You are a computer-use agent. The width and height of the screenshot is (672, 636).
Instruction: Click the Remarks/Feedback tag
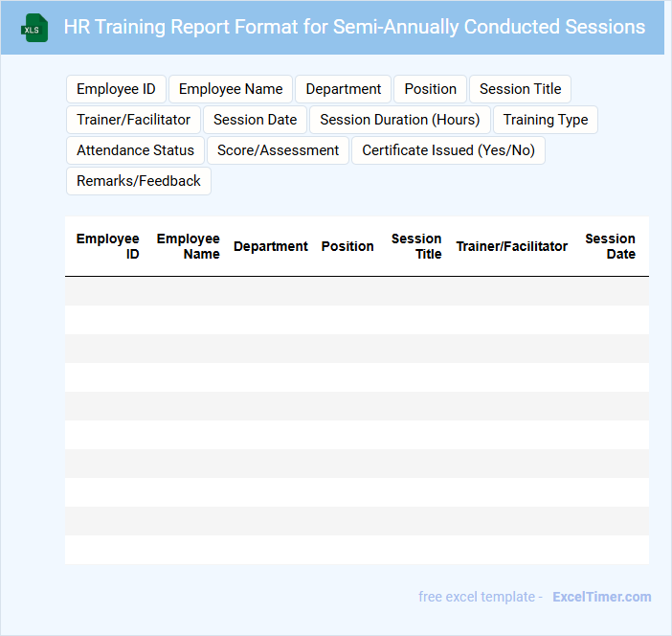point(139,181)
